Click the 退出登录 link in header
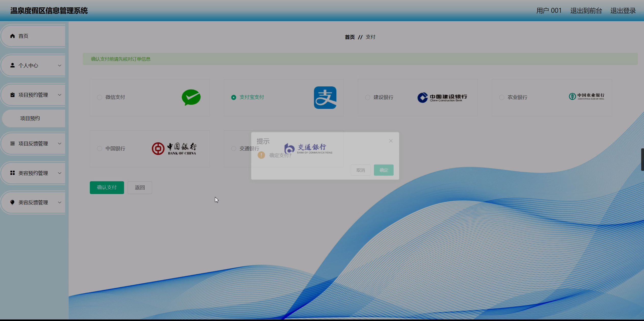This screenshot has width=644, height=321. tap(623, 11)
